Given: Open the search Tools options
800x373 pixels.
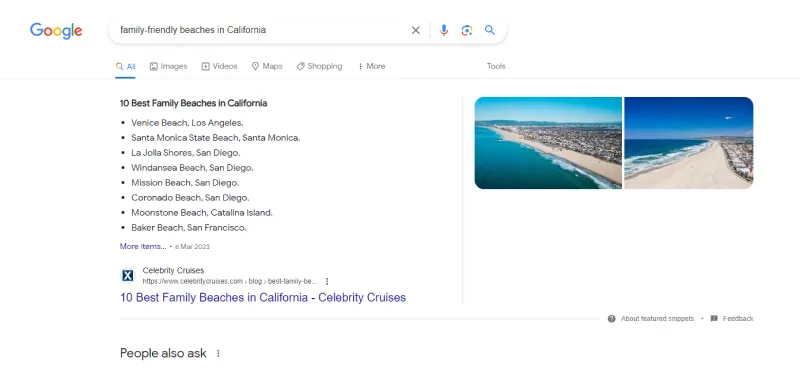Looking at the screenshot, I should [x=496, y=66].
